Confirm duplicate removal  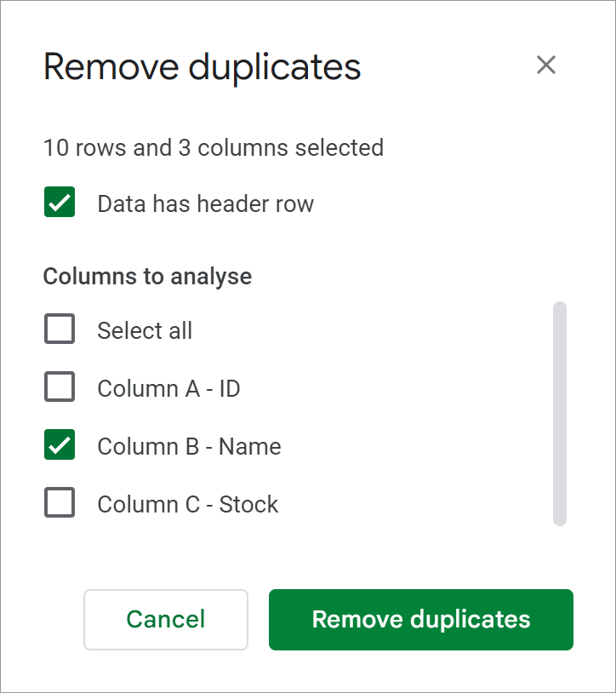tap(420, 620)
